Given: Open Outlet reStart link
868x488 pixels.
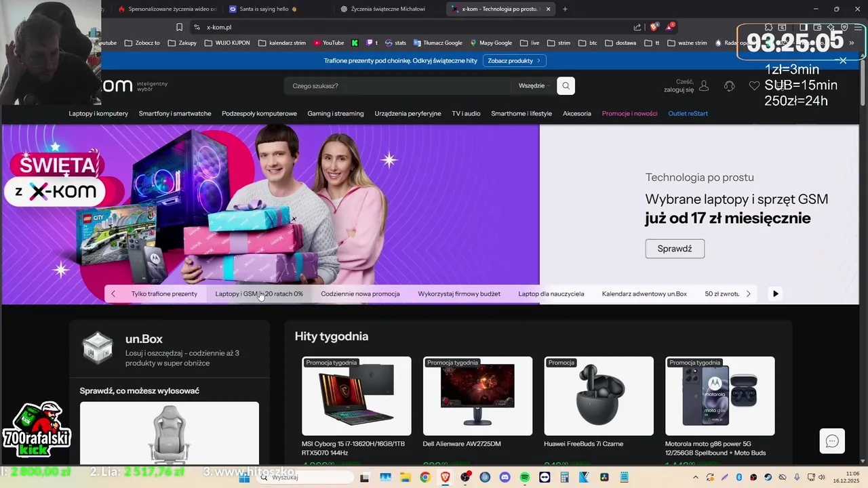Looking at the screenshot, I should pos(688,113).
